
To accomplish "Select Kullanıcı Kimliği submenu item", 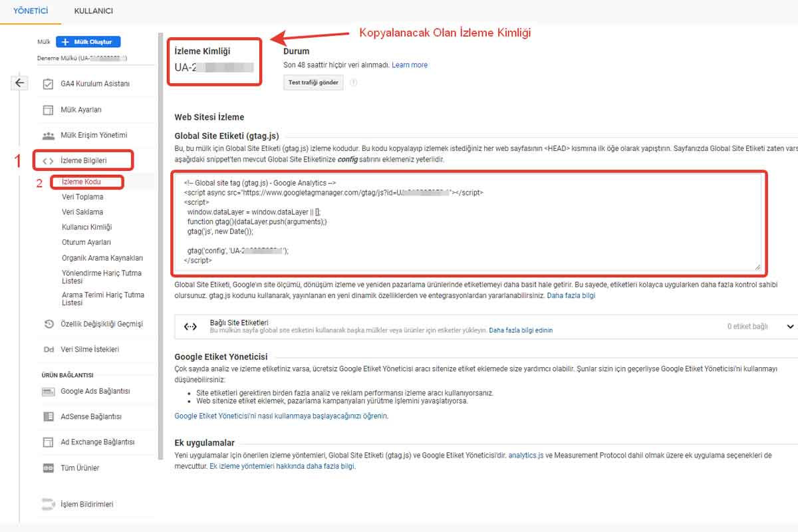I will pos(86,227).
